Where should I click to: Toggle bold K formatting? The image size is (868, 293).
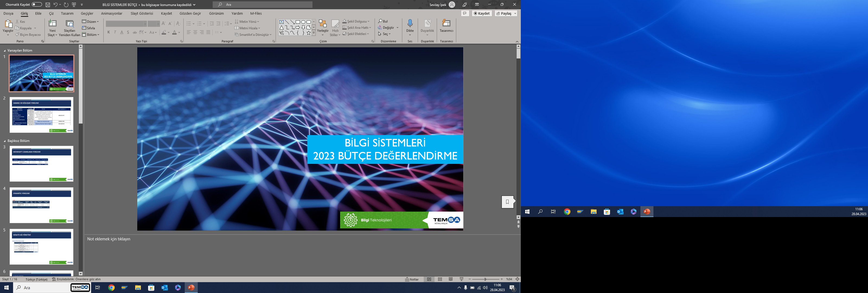tap(108, 32)
